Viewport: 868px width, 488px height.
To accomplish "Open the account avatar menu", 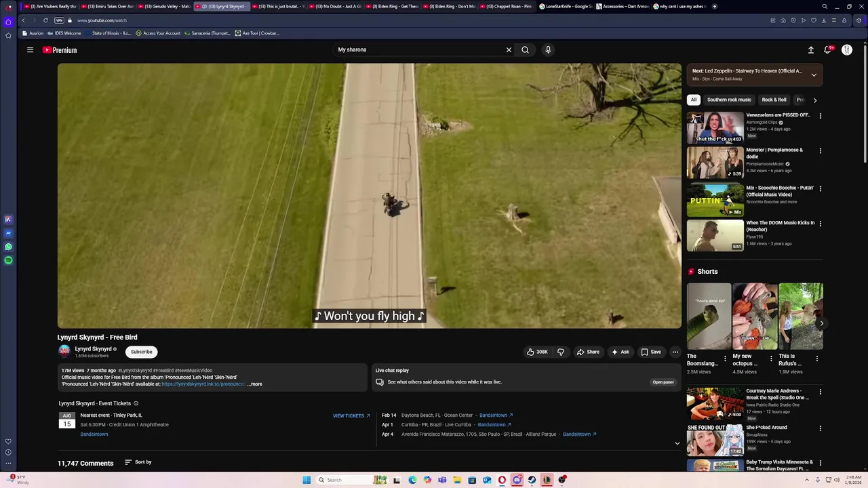I will (x=846, y=50).
